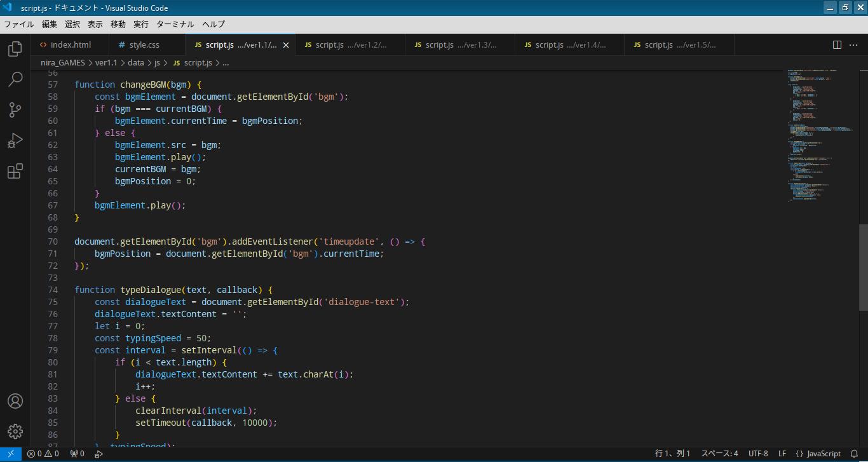Open the Run and Debug view
The image size is (868, 462).
click(x=15, y=140)
